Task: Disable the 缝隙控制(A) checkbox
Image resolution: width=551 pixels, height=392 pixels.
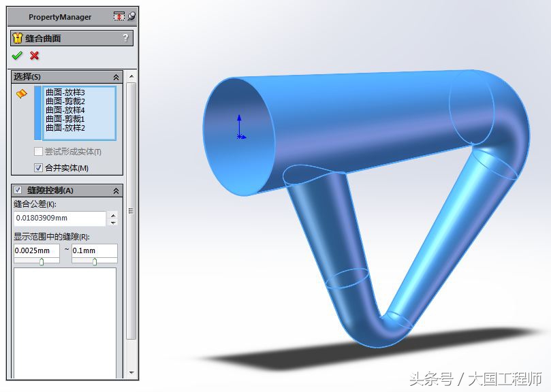Action: coord(18,191)
